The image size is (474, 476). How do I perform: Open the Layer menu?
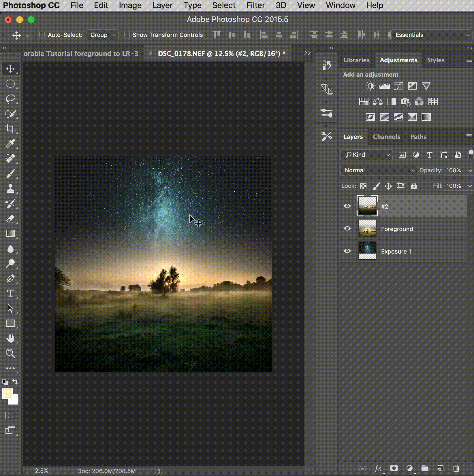pyautogui.click(x=162, y=5)
